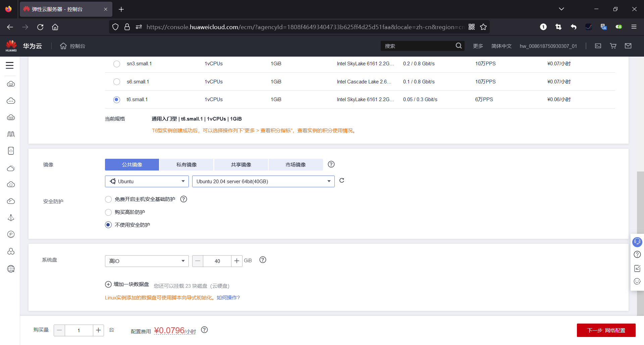Switch to 市场镜像 tab
644x345 pixels.
coord(296,164)
